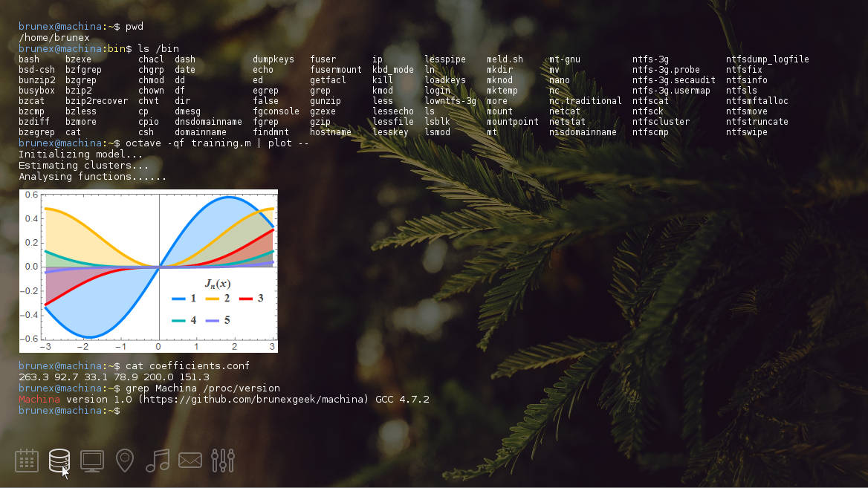The image size is (868, 488).
Task: Select the 'lsmod' entry
Action: [437, 132]
